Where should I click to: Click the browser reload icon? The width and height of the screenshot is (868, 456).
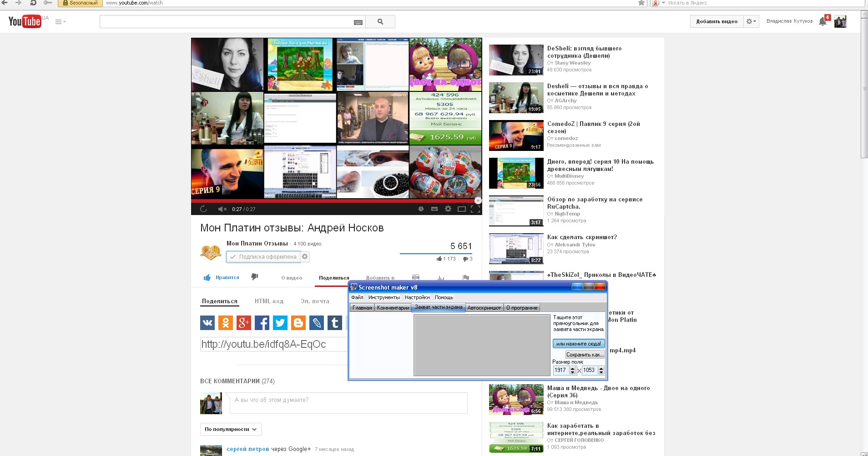coord(33,3)
